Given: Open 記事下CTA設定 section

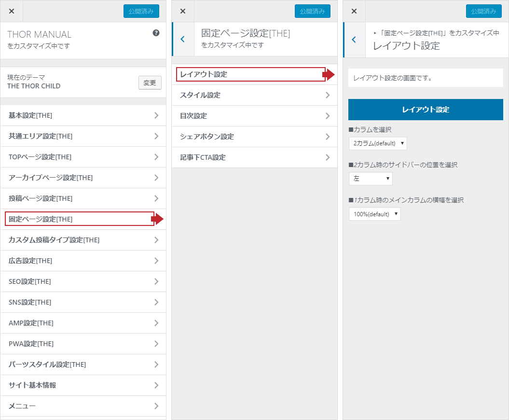Looking at the screenshot, I should pos(254,157).
